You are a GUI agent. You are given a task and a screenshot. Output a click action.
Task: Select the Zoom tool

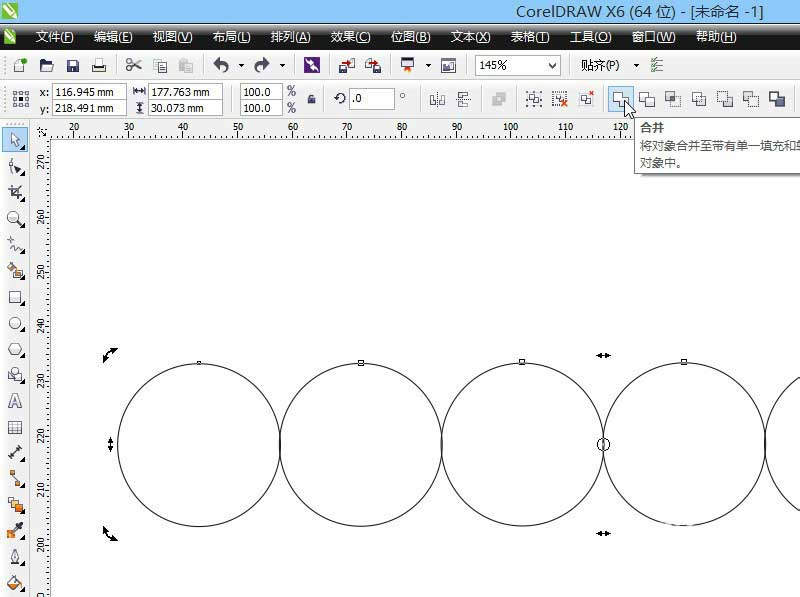15,219
